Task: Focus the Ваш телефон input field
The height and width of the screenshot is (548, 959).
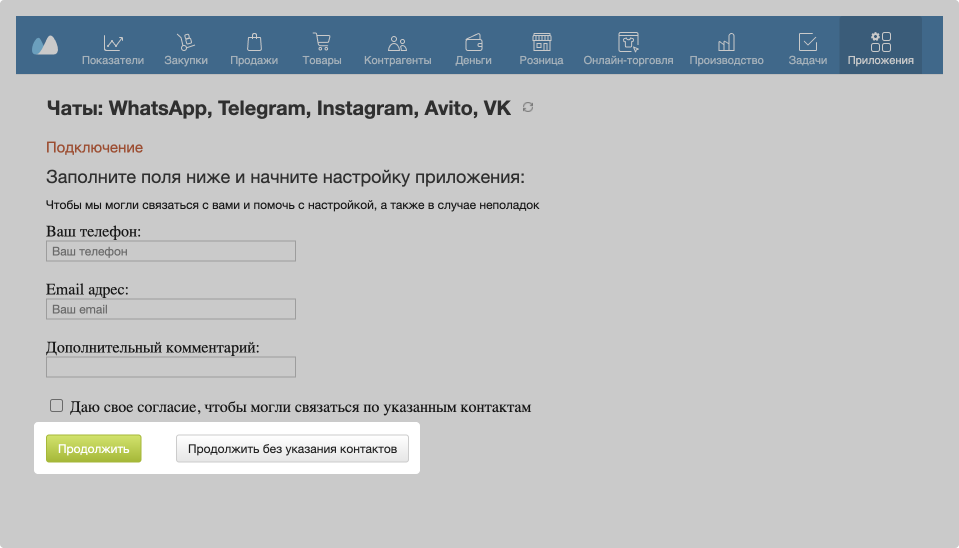Action: tap(171, 252)
